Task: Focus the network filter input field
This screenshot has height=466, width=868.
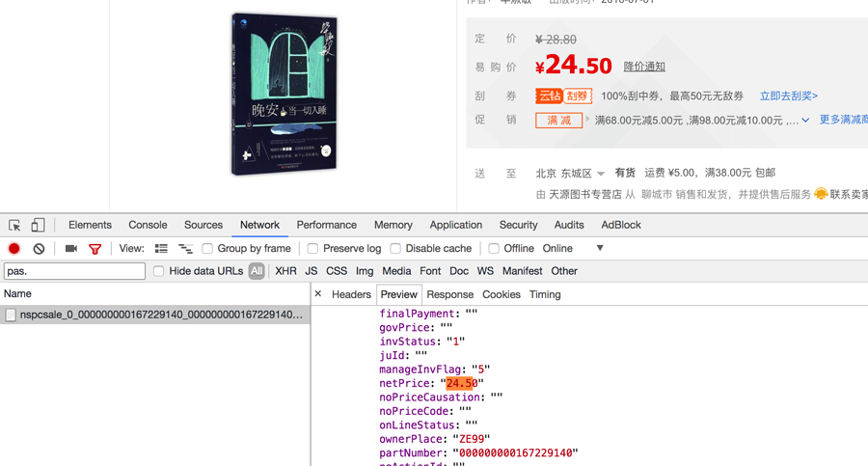Action: pyautogui.click(x=74, y=271)
